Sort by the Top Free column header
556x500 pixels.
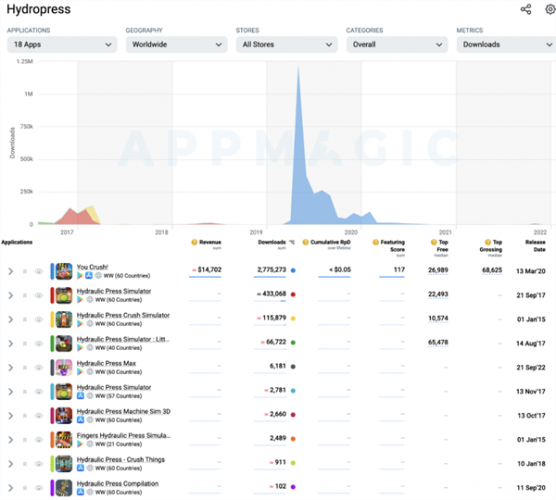(443, 246)
